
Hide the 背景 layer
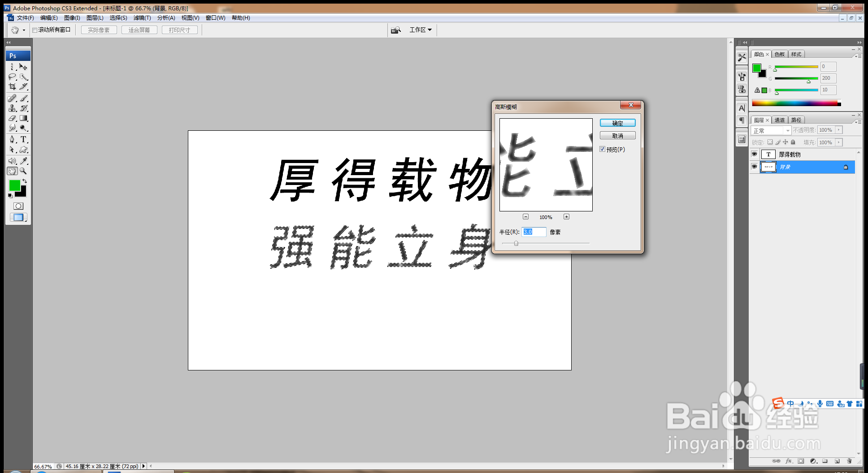point(754,167)
